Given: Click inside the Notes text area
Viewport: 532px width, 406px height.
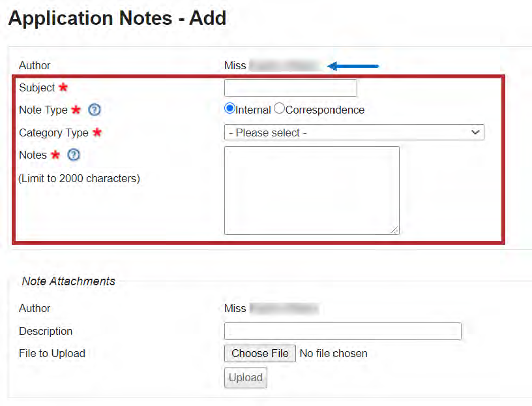Looking at the screenshot, I should (312, 190).
